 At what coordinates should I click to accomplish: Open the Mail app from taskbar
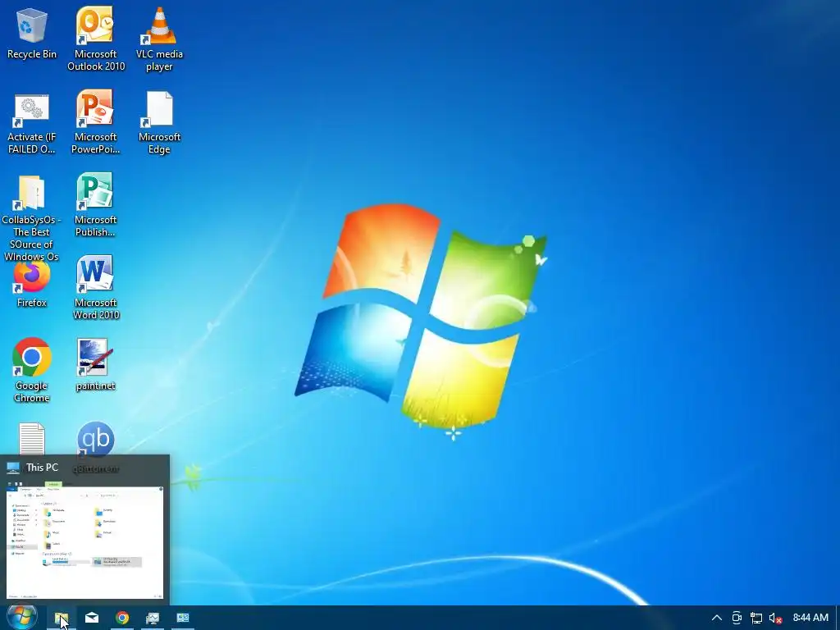92,619
